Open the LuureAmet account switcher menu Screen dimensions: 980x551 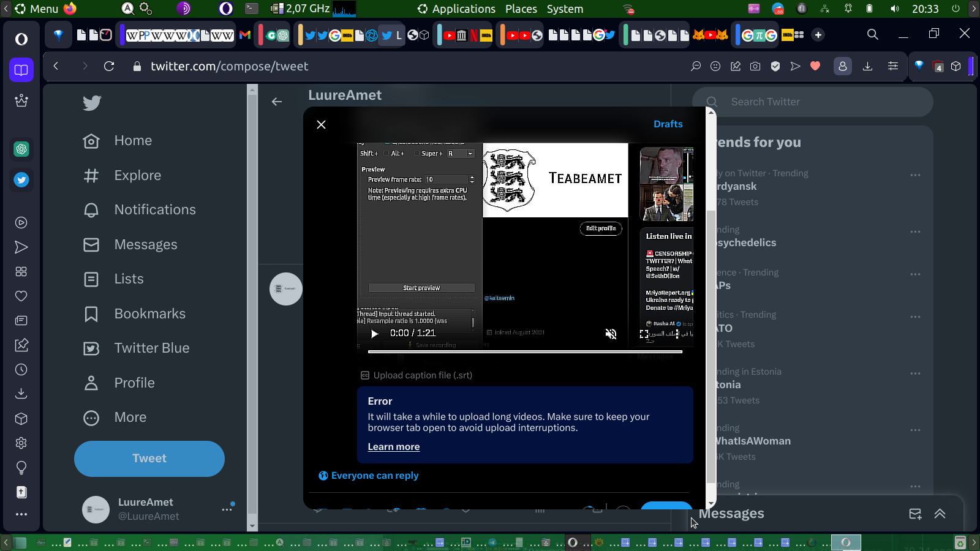click(227, 509)
